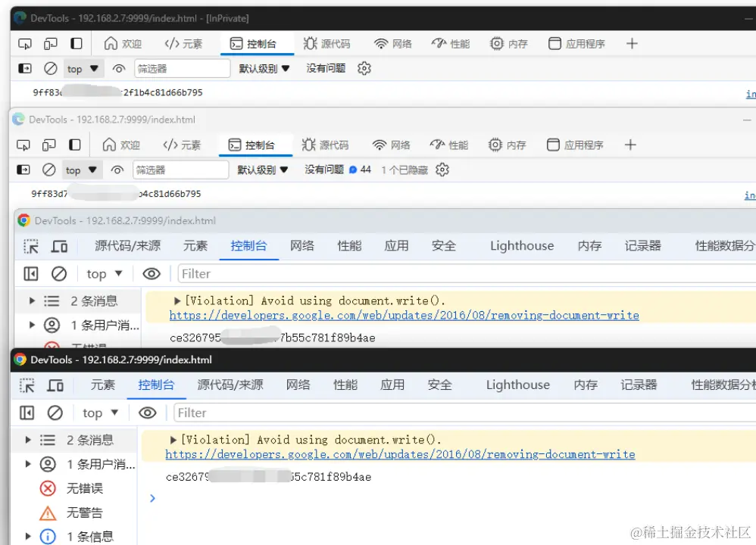Click element picker icon in dark-titled Chrome DevTools

(x=27, y=385)
